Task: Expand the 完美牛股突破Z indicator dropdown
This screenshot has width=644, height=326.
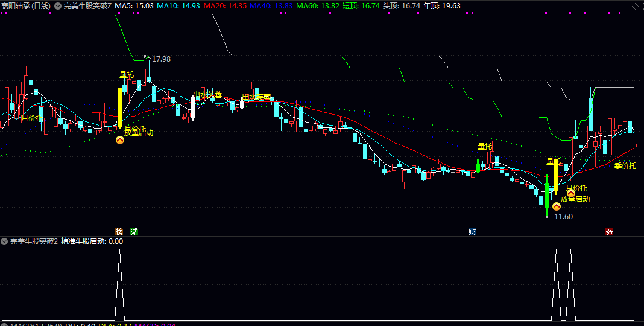Action: tap(58, 5)
